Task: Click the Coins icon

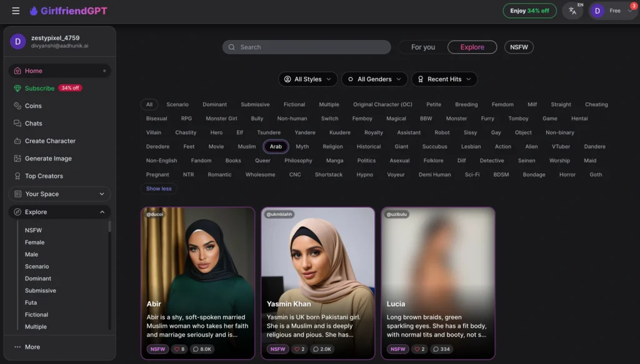Action: tap(17, 106)
